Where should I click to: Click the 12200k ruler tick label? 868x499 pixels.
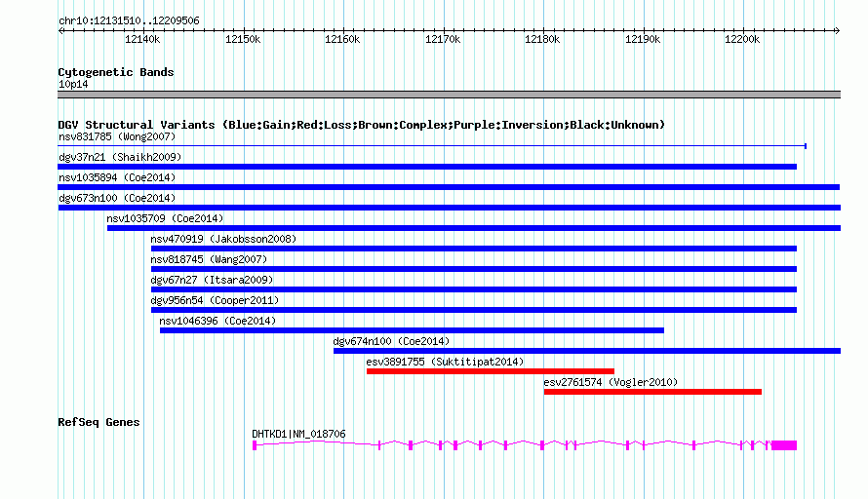pyautogui.click(x=742, y=39)
